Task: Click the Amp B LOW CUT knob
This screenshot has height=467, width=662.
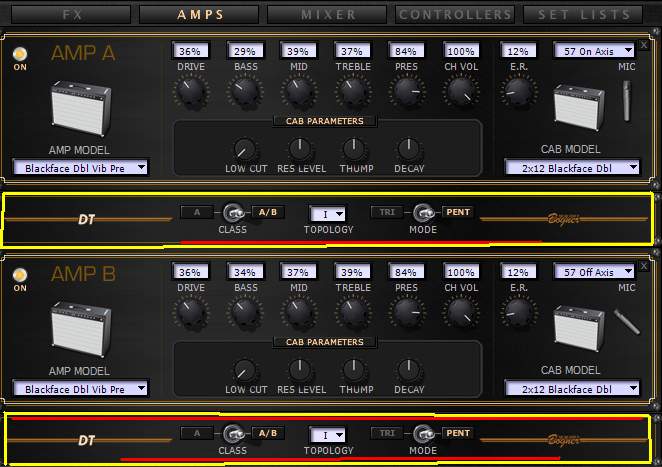Action: point(245,369)
